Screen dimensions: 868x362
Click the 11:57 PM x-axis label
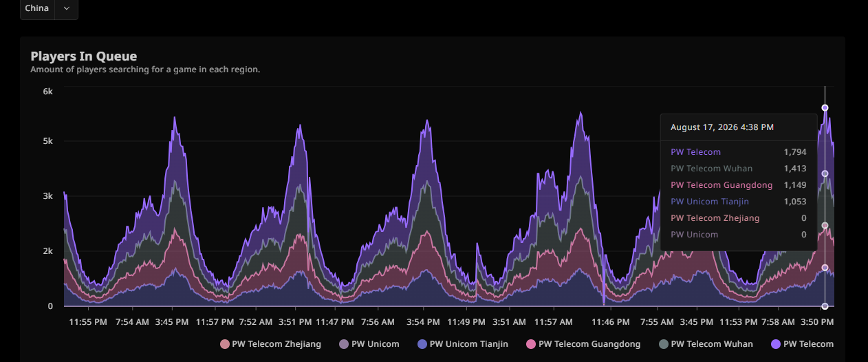click(215, 321)
